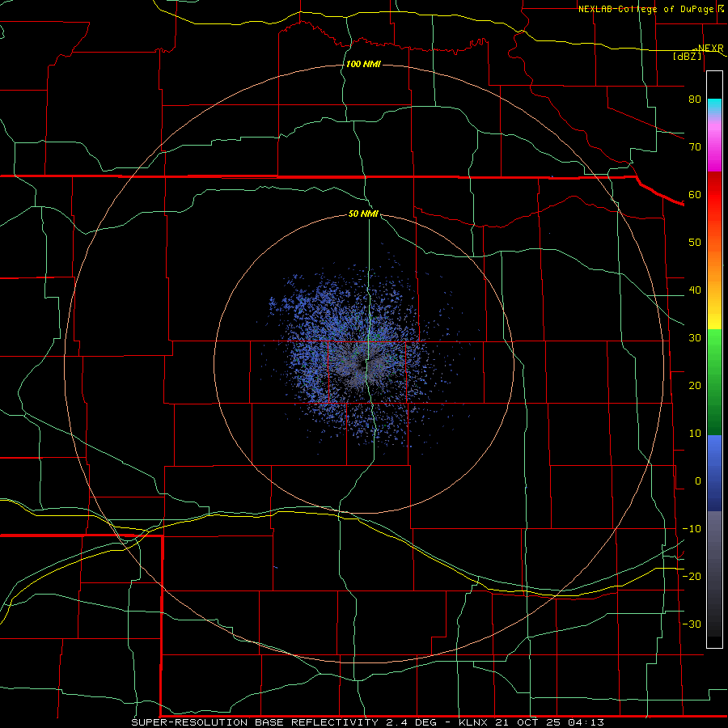The image size is (728, 728).
Task: Click the KLNX station identifier in caption
Action: pos(473,722)
